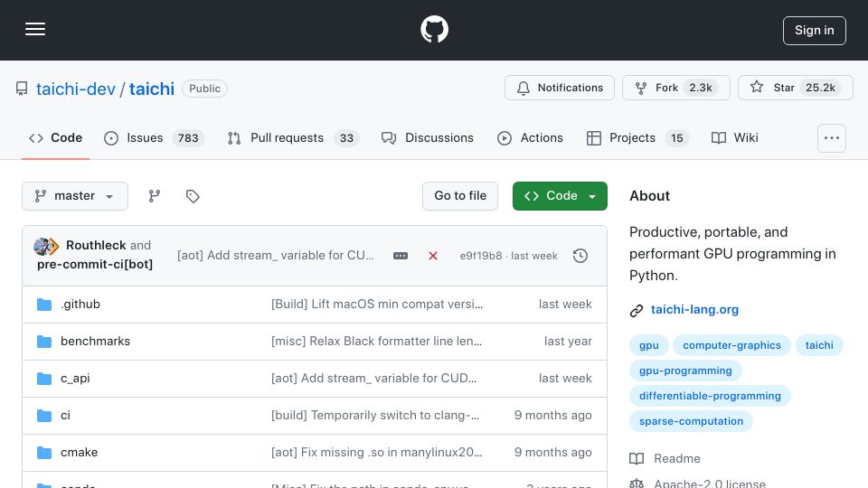This screenshot has width=868, height=488.
Task: Open commit '[misc] Relax Black formatter line len…'
Action: point(376,341)
